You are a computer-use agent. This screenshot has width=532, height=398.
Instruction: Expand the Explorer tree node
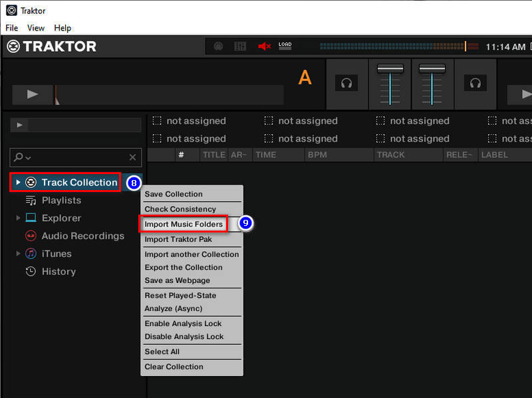(x=18, y=218)
